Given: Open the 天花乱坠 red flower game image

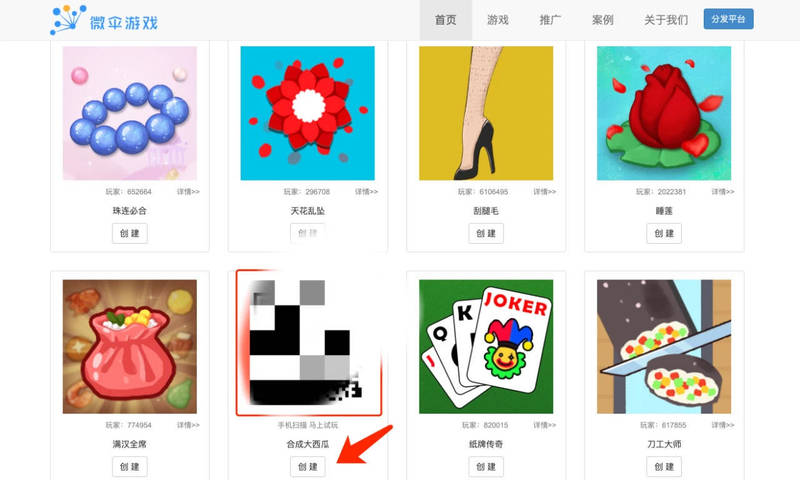Looking at the screenshot, I should (308, 113).
